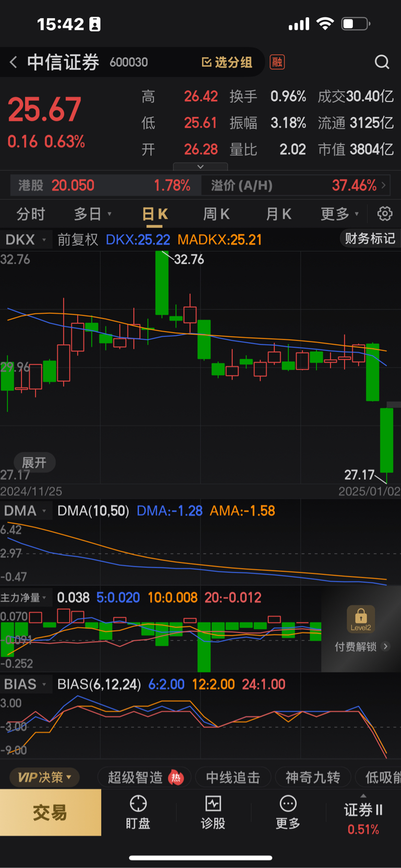Screen dimensions: 401x868
Task: Tap the Level2 lock icon
Action: pos(361,619)
